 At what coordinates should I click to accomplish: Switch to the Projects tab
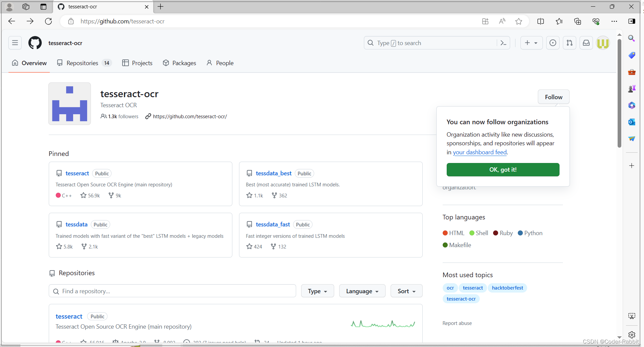point(137,63)
